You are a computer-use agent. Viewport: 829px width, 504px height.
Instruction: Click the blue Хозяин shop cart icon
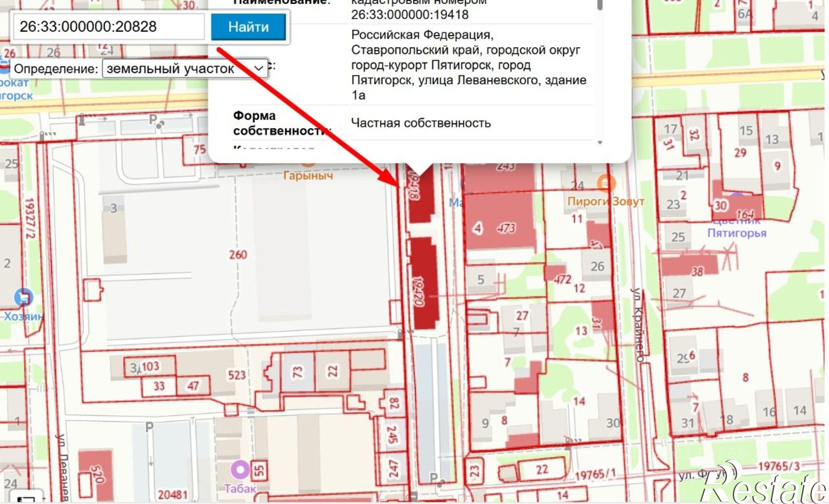tap(24, 297)
